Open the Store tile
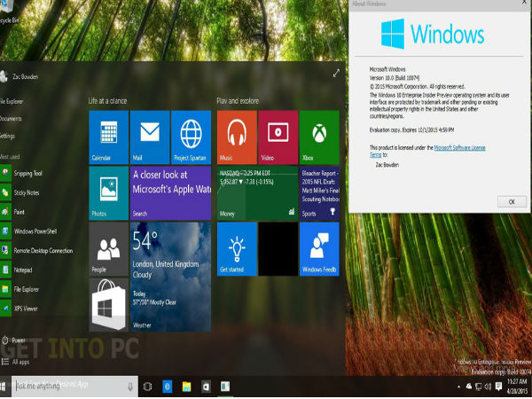This screenshot has width=532, height=399. coord(108,304)
